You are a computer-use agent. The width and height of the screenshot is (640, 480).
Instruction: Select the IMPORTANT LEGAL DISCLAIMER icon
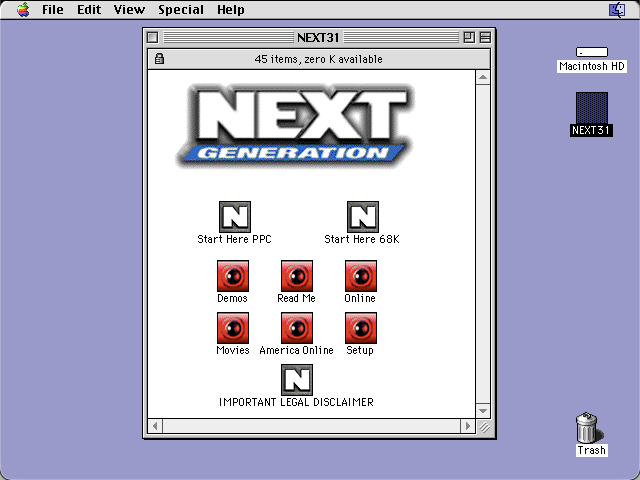coord(297,380)
